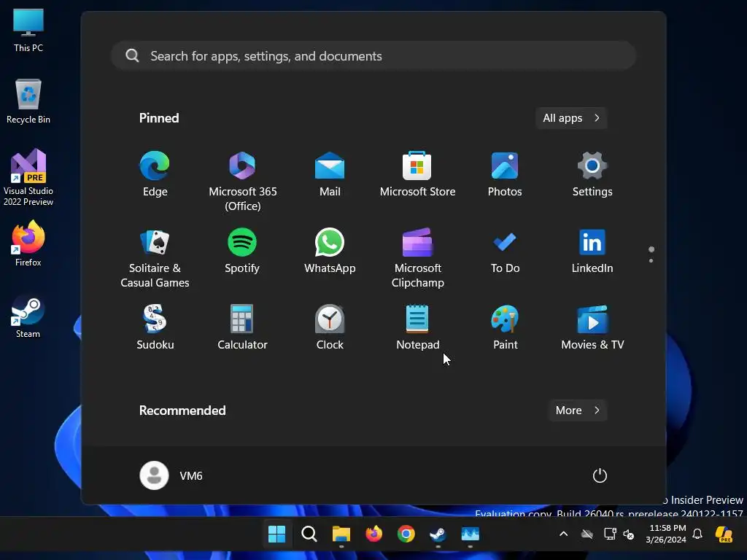Click the power button icon
This screenshot has width=747, height=560.
pos(600,475)
